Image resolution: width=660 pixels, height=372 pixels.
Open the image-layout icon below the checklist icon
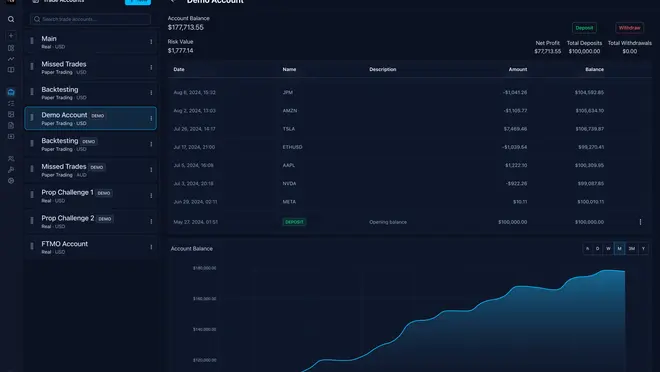pyautogui.click(x=11, y=114)
